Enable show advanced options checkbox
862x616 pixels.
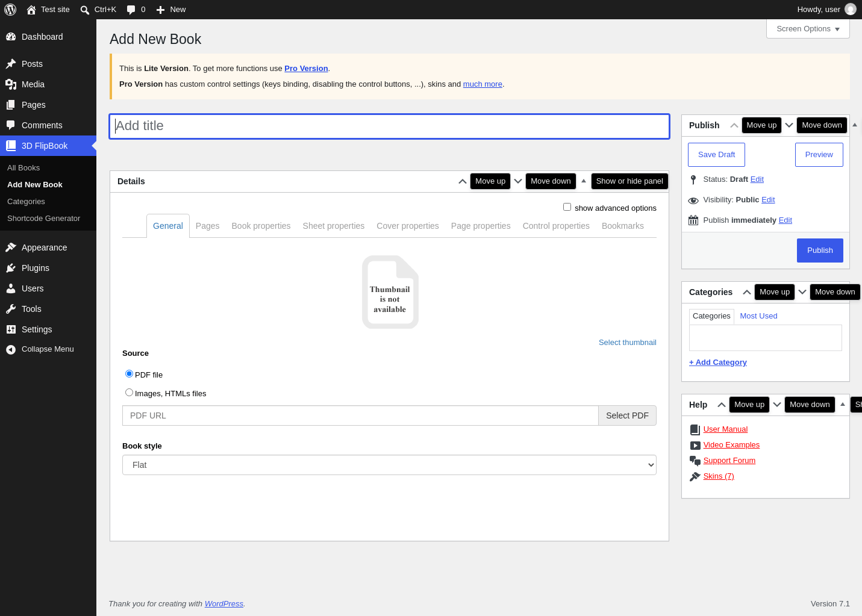[x=567, y=207]
